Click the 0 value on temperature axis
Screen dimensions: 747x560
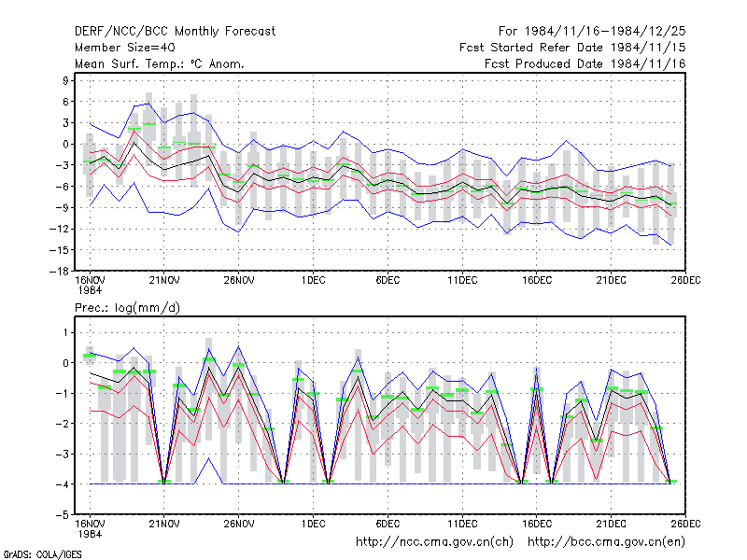tap(65, 145)
